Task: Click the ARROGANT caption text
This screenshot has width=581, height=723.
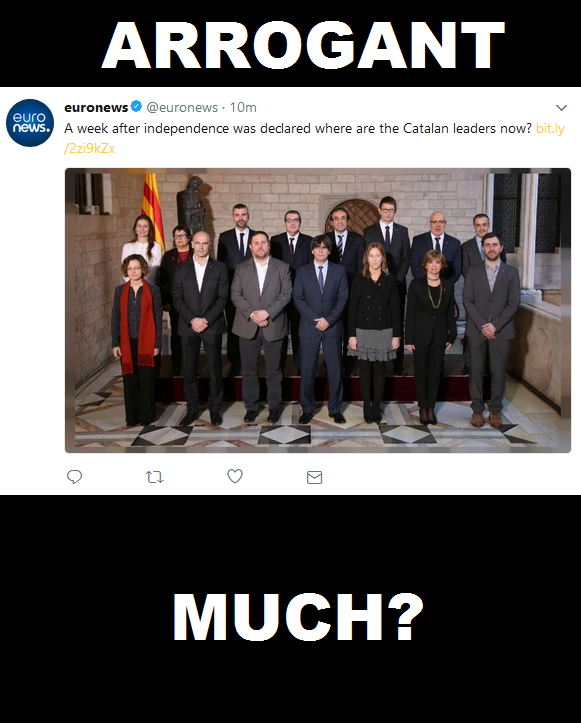Action: point(303,45)
